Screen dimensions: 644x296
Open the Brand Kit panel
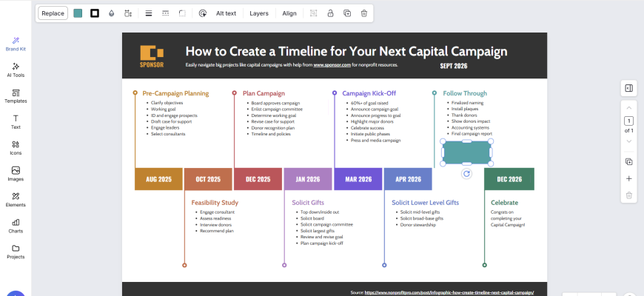(16, 44)
